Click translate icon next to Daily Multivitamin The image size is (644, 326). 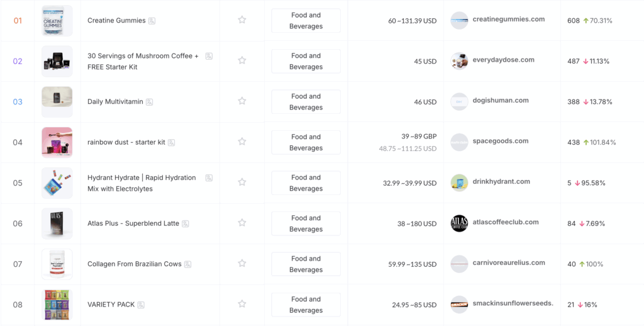pyautogui.click(x=150, y=101)
